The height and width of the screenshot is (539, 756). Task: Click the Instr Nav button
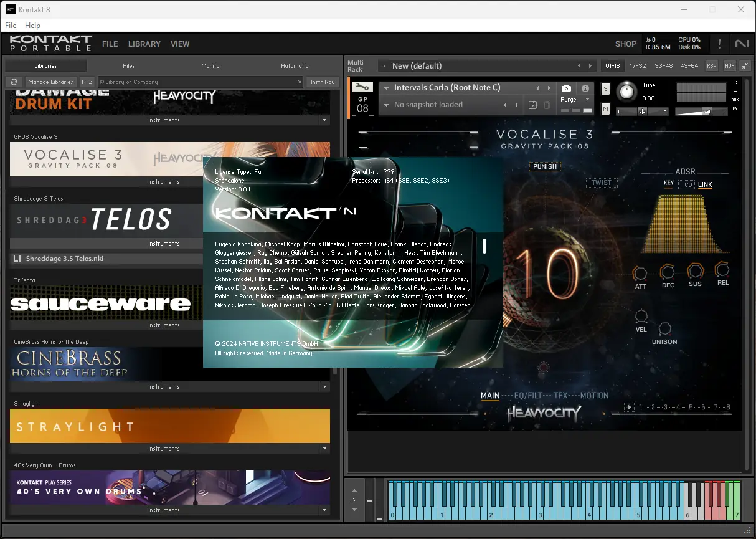point(323,82)
